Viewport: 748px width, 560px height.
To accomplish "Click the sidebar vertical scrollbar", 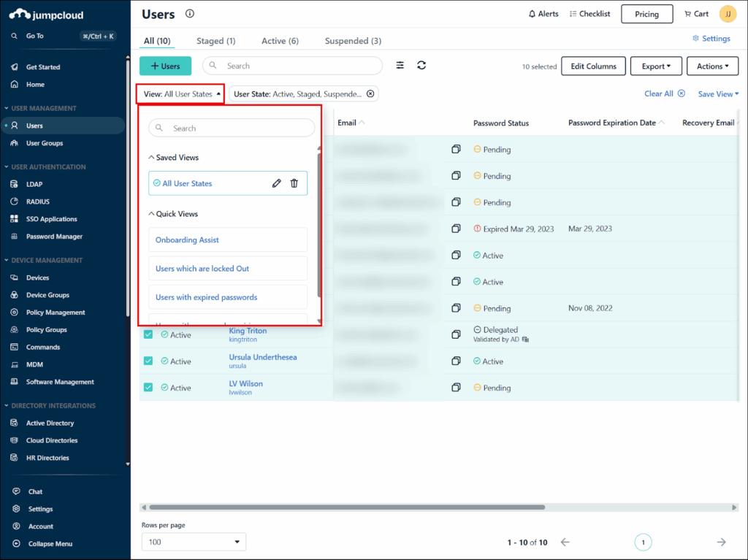I will coord(127,188).
